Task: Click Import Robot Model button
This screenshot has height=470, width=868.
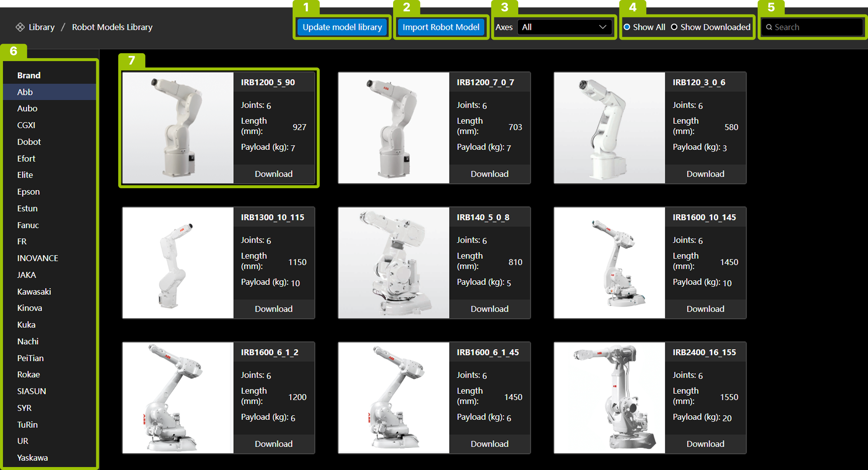Action: click(x=441, y=27)
